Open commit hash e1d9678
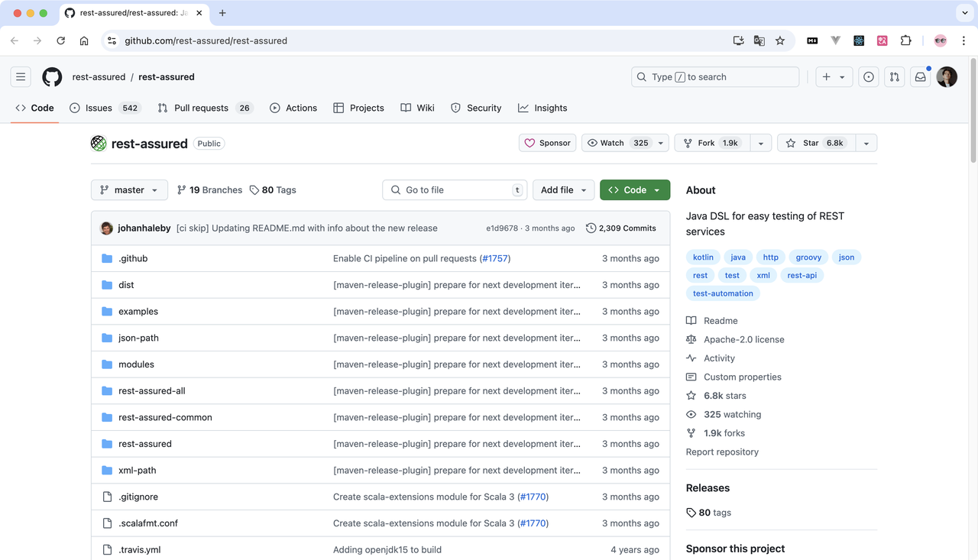 click(502, 228)
